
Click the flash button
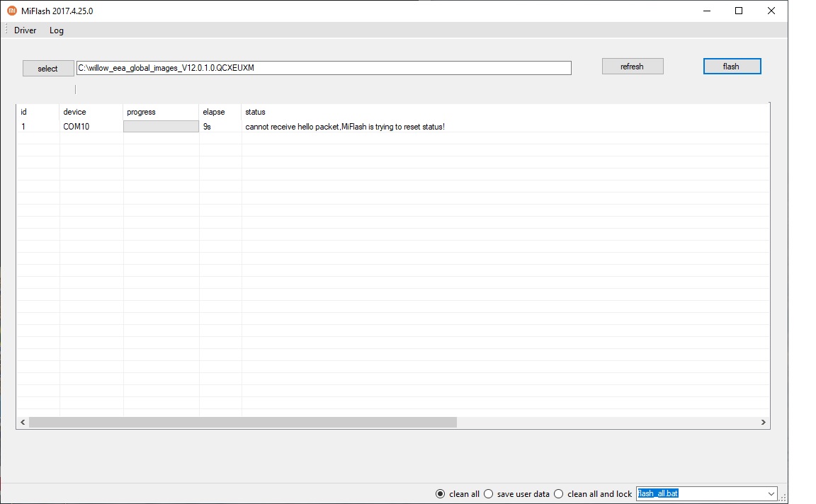pyautogui.click(x=732, y=66)
